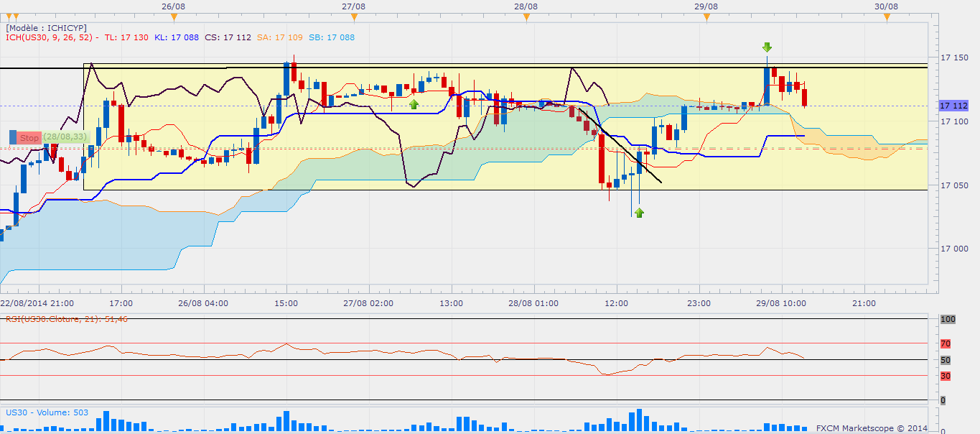Select the orange day marker under 28/08
The height and width of the screenshot is (434, 980).
(x=527, y=16)
